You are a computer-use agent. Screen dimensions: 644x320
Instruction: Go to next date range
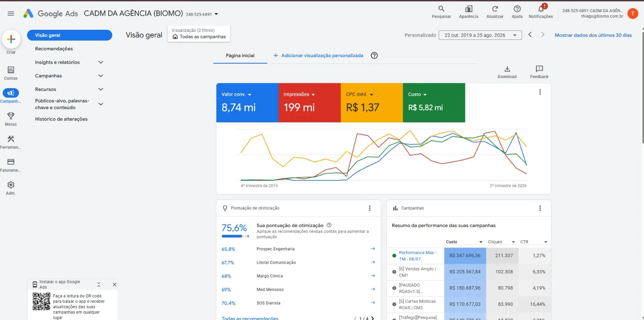pyautogui.click(x=543, y=35)
